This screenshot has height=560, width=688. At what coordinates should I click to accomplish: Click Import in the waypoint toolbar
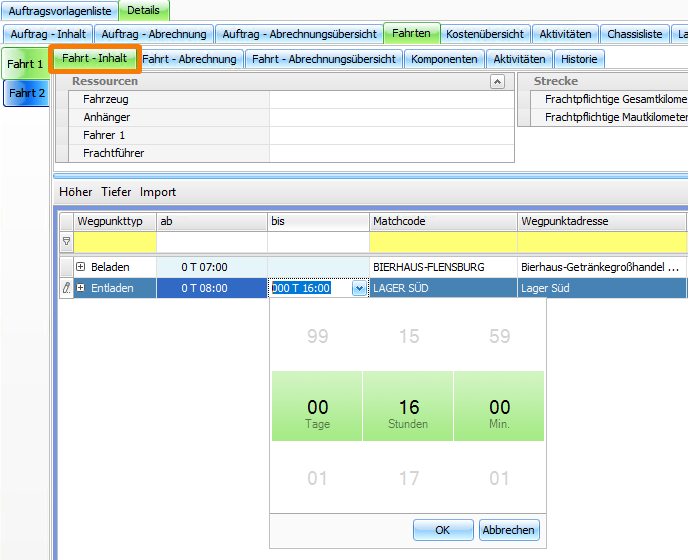158,192
